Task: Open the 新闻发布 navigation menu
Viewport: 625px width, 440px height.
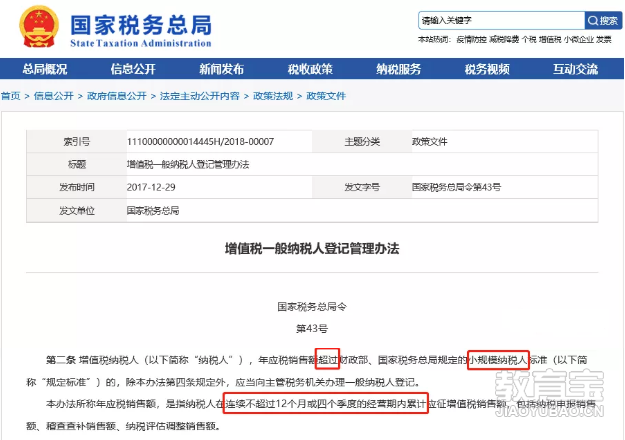Action: pyautogui.click(x=222, y=69)
